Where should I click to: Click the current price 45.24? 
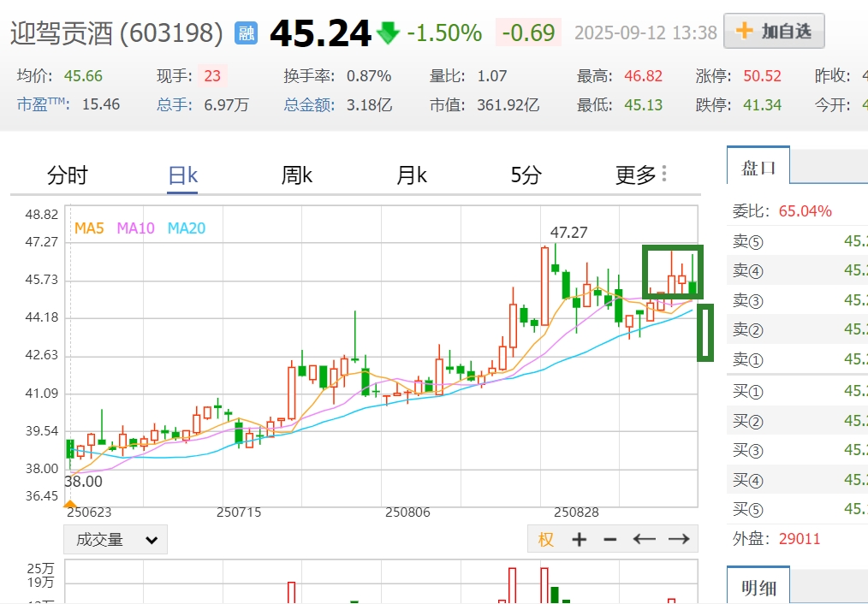(x=320, y=33)
